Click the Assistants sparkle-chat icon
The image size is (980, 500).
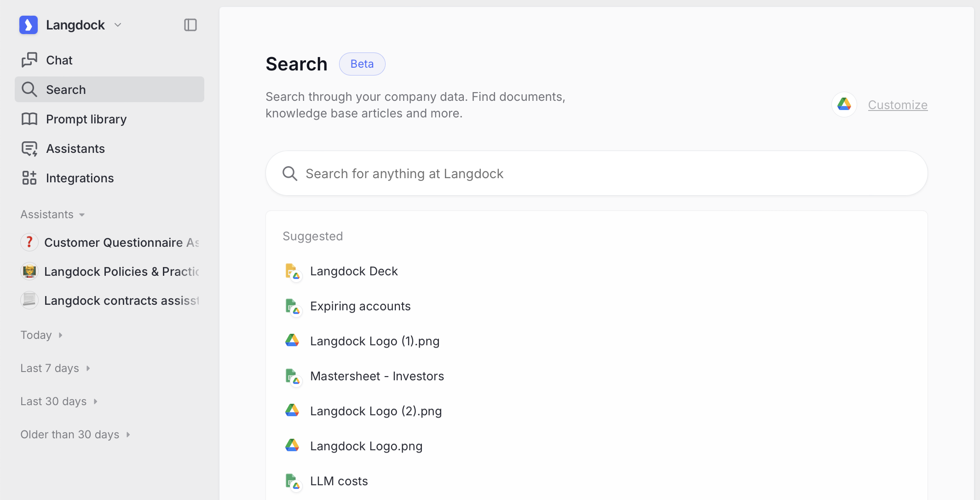(x=29, y=149)
